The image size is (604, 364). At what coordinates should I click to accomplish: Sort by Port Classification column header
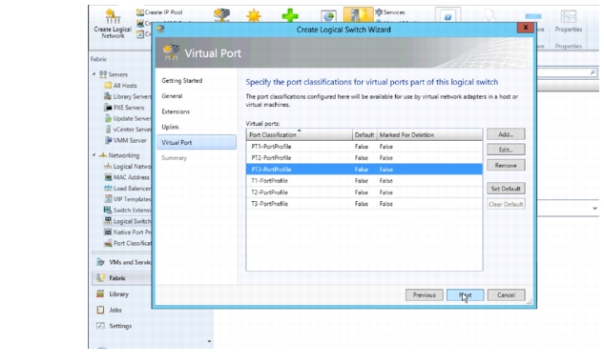[300, 134]
